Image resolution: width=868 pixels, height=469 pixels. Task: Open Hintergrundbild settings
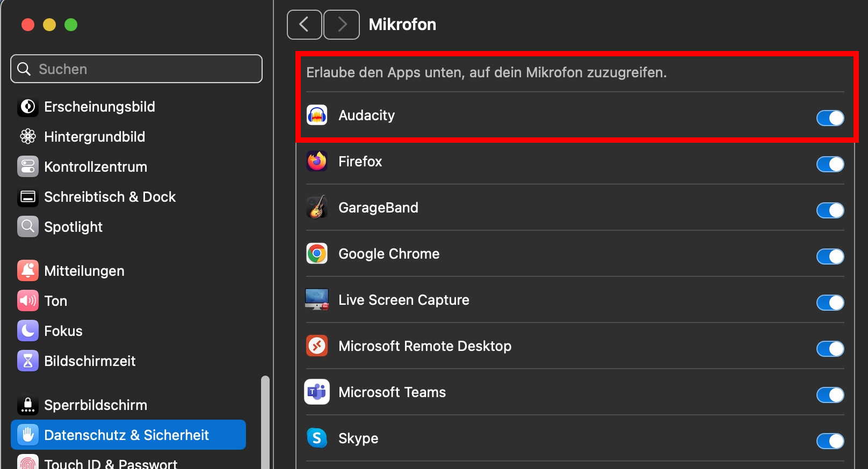pos(128,137)
